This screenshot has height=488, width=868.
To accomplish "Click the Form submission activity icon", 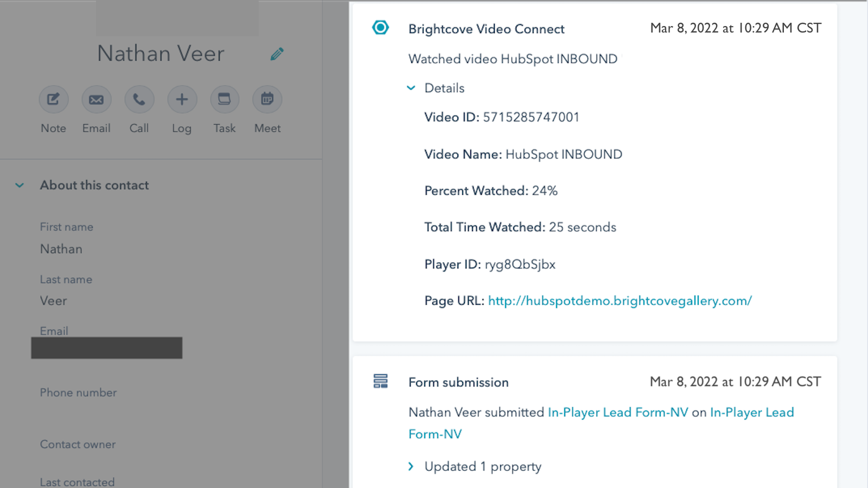I will coord(381,381).
